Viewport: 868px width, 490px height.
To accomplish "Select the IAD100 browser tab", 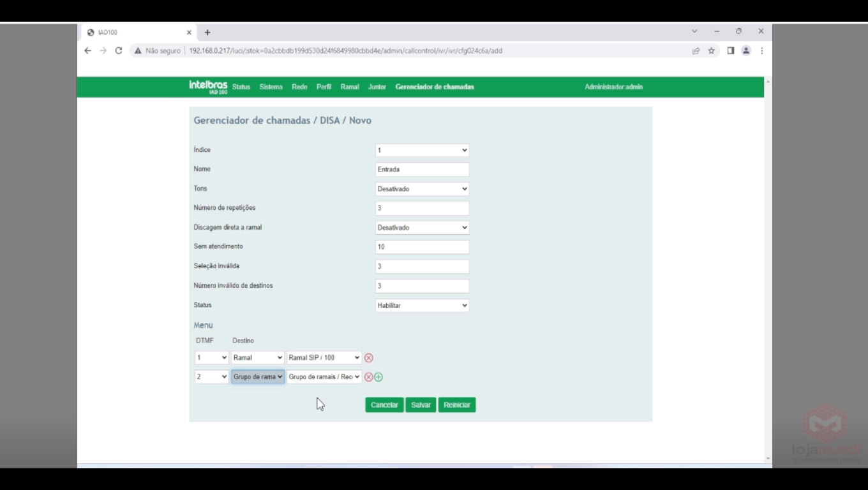I will pyautogui.click(x=138, y=33).
